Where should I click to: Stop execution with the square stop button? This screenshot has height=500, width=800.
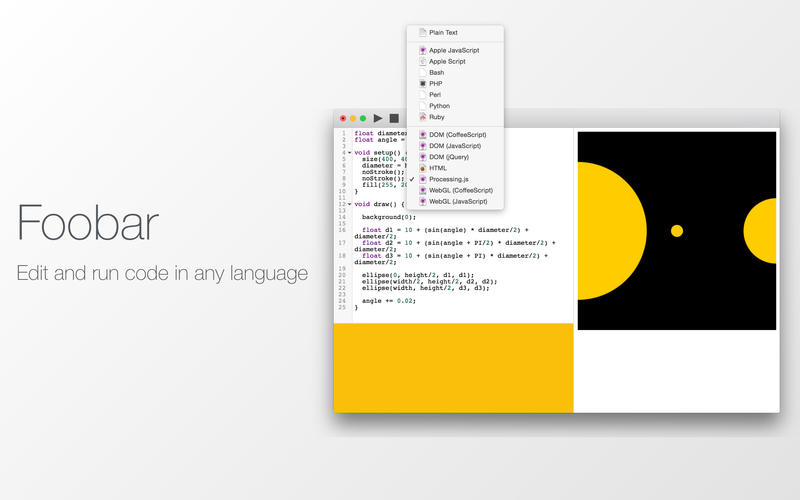pyautogui.click(x=394, y=118)
